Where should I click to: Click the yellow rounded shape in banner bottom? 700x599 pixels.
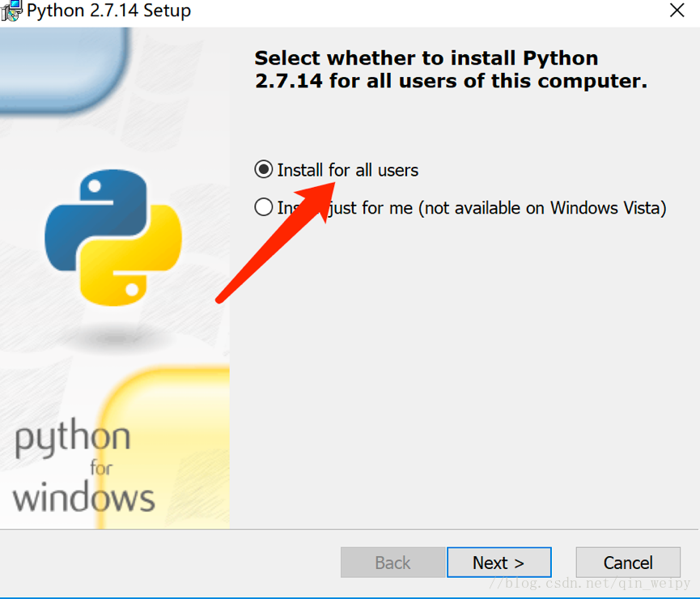click(x=163, y=448)
